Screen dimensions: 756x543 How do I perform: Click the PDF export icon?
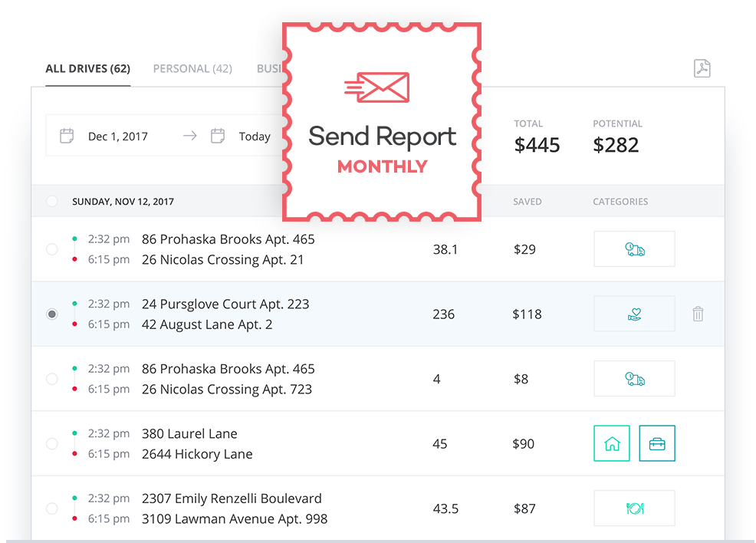tap(702, 68)
